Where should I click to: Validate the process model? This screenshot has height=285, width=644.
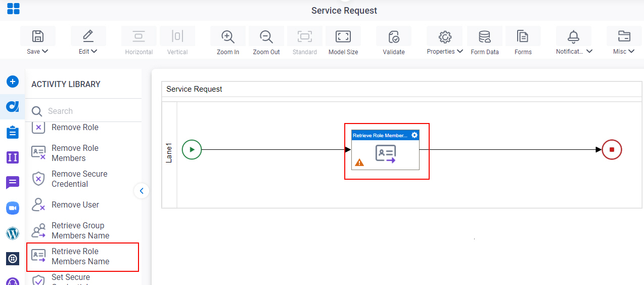[x=394, y=36]
